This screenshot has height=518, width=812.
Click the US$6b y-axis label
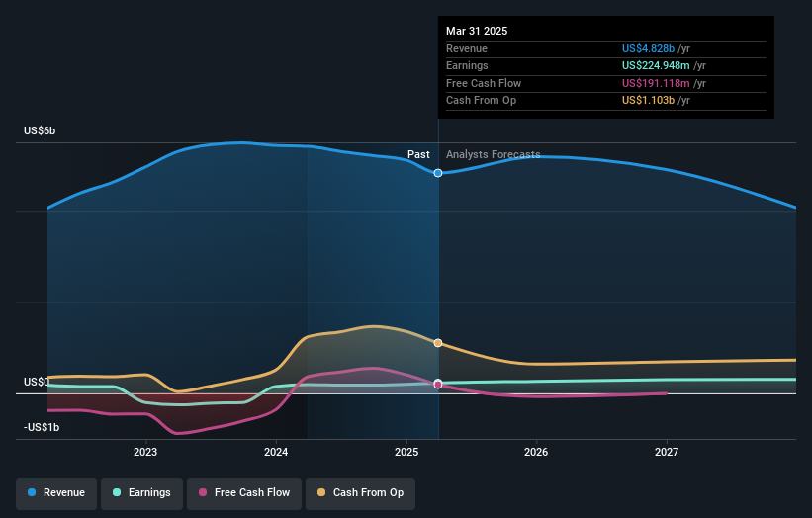pyautogui.click(x=40, y=130)
